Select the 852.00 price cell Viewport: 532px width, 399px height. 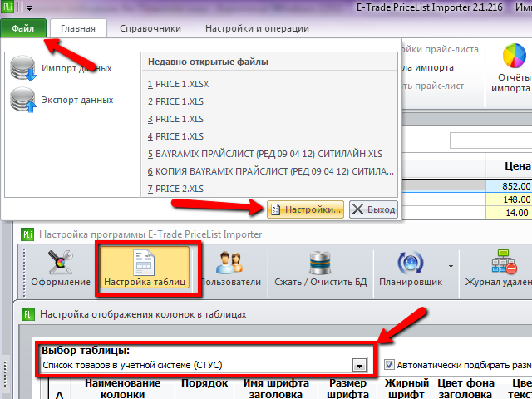pyautogui.click(x=509, y=186)
